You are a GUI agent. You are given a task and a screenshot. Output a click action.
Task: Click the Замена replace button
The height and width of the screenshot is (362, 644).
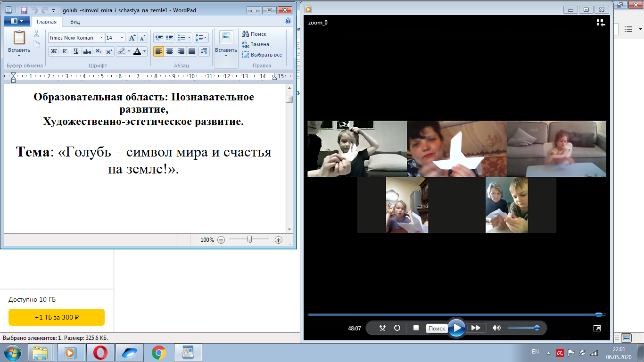pos(255,44)
